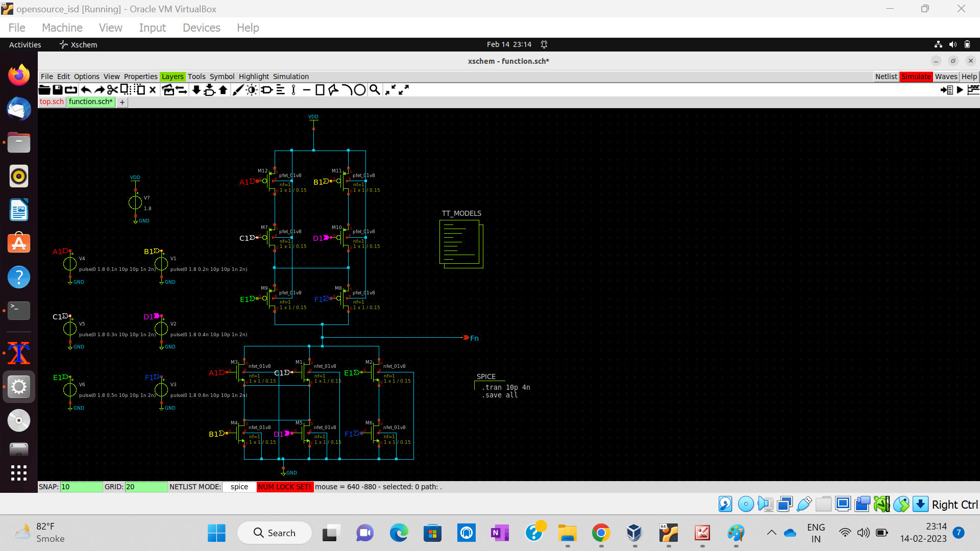This screenshot has height=551, width=980.
Task: Select the Cut scissors tool
Action: pyautogui.click(x=112, y=90)
